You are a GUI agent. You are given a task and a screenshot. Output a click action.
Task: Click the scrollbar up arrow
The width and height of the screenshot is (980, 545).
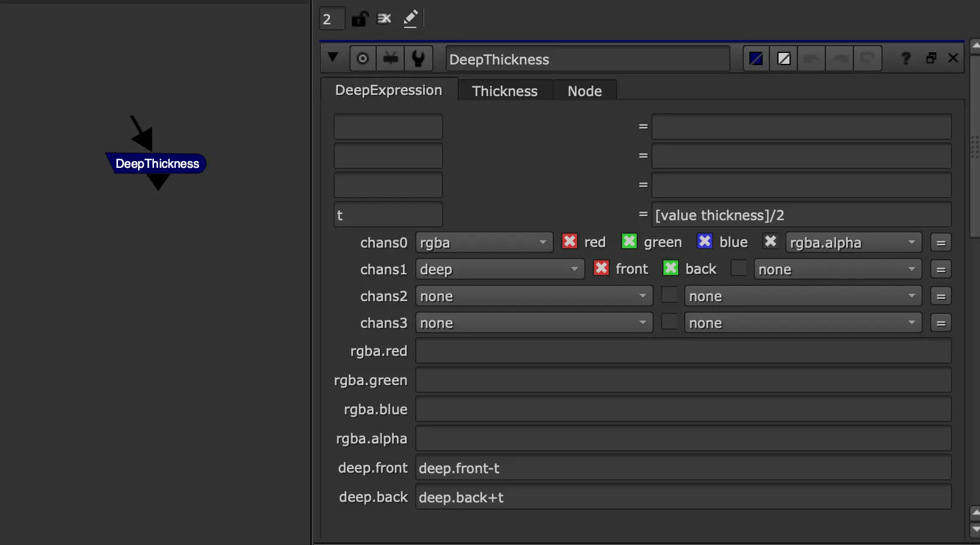[975, 46]
